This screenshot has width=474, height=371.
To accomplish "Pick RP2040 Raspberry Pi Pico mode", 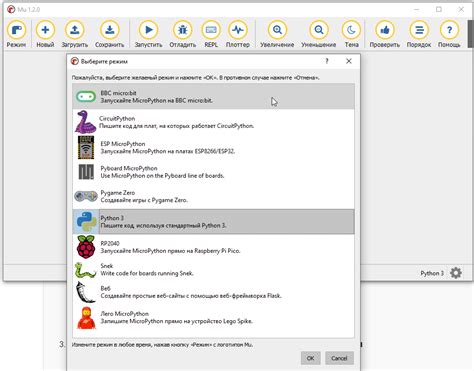I will [x=213, y=247].
